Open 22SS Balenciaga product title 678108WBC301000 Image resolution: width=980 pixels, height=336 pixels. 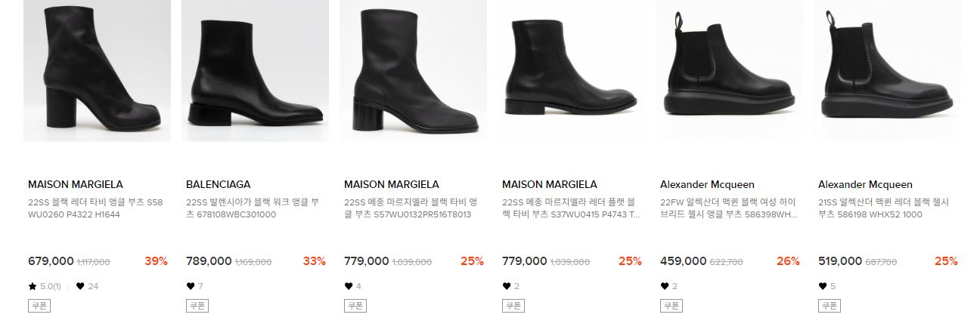(x=253, y=208)
